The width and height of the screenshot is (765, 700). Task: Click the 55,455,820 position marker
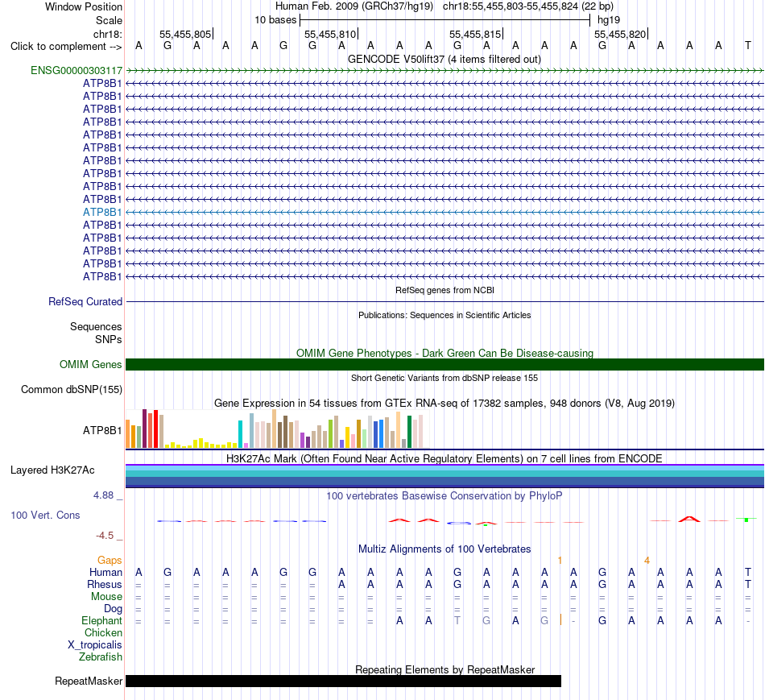[x=620, y=34]
